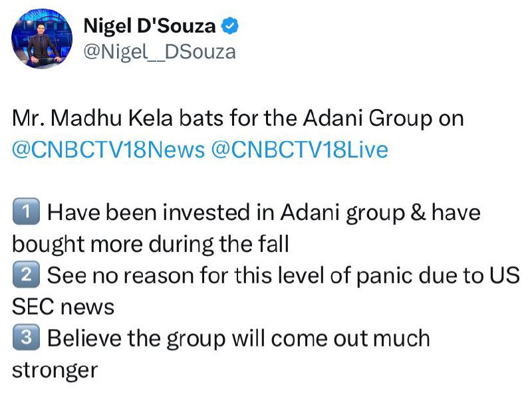Click 'panic due to US' text
The height and width of the screenshot is (395, 532).
pos(438,276)
